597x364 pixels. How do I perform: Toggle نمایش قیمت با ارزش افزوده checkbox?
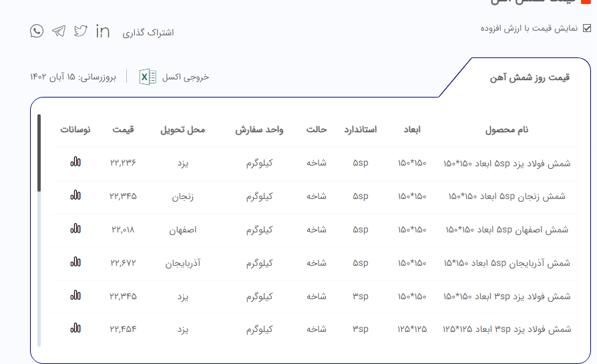pos(587,28)
